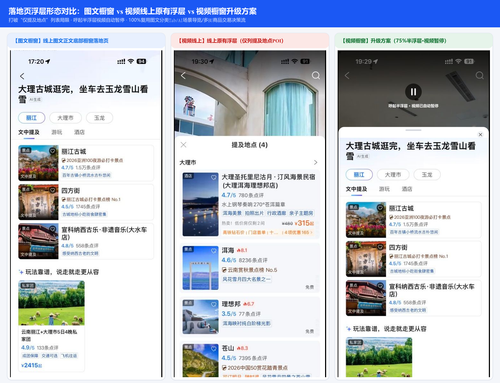
Task: Open search icon in middle video phone
Action: (x=316, y=76)
